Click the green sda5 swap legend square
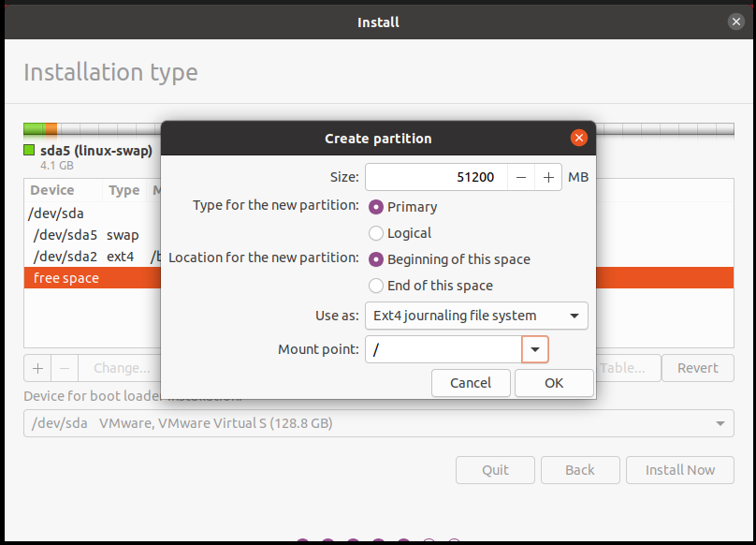756x545 pixels. (x=29, y=151)
